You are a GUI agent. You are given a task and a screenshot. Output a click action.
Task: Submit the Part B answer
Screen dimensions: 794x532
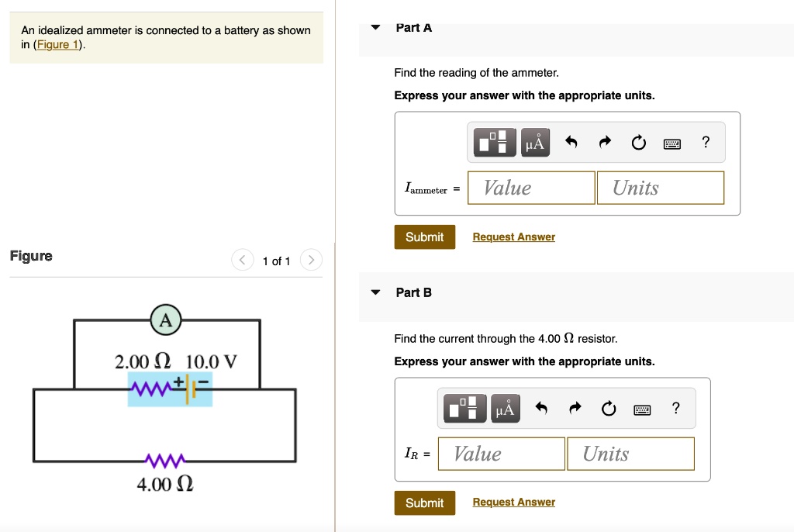[x=425, y=502]
